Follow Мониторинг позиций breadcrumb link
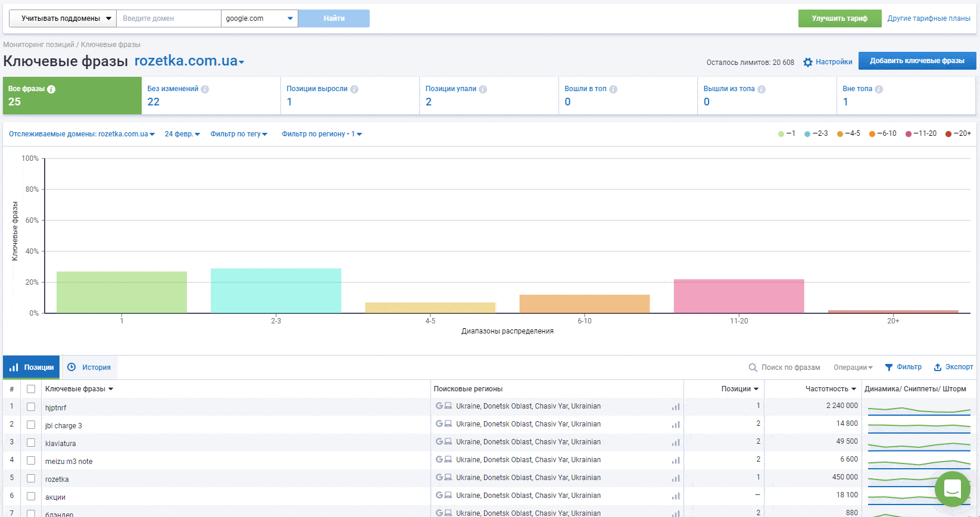The height and width of the screenshot is (517, 980). [39, 45]
